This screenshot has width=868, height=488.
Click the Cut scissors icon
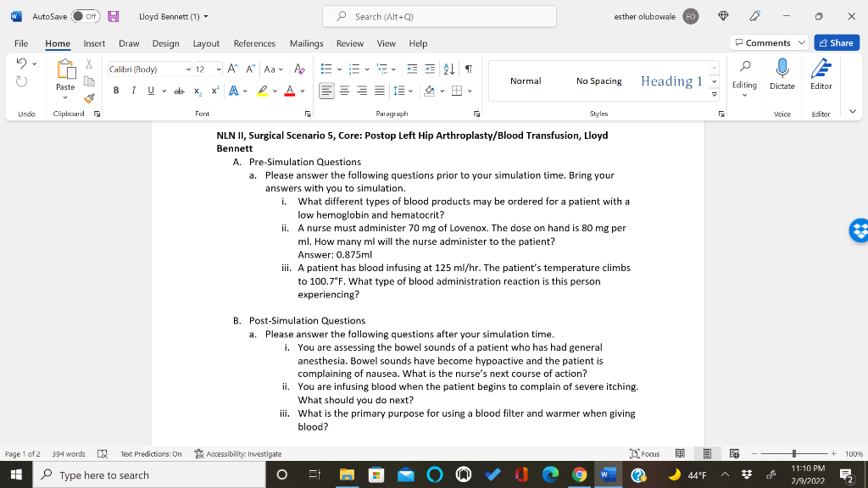pyautogui.click(x=88, y=64)
